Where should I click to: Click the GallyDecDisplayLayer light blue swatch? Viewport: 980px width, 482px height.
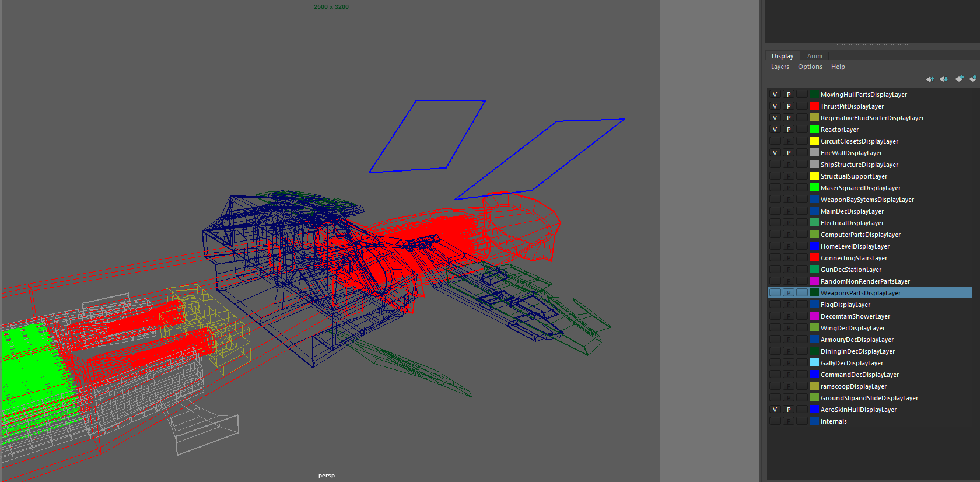[x=814, y=363]
